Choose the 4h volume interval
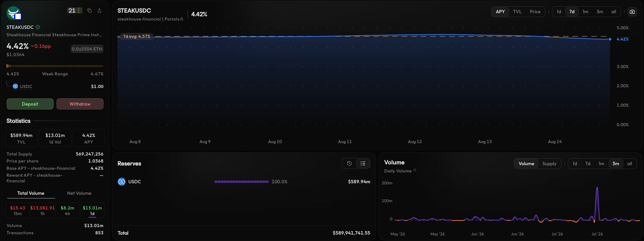 (67, 211)
